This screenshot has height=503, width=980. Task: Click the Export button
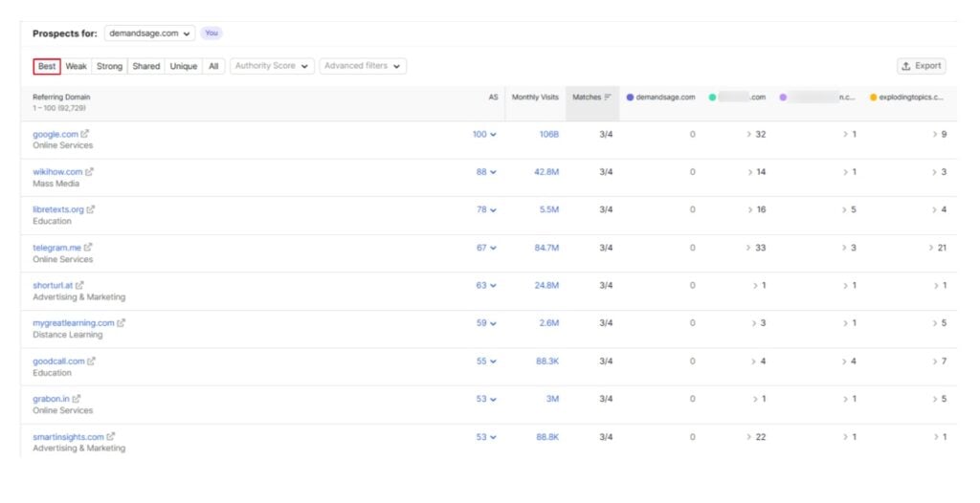pyautogui.click(x=922, y=66)
